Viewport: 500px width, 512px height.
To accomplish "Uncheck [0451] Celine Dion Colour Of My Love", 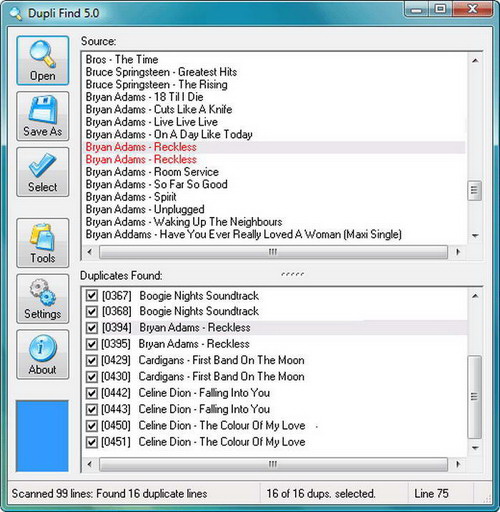I will [91, 442].
